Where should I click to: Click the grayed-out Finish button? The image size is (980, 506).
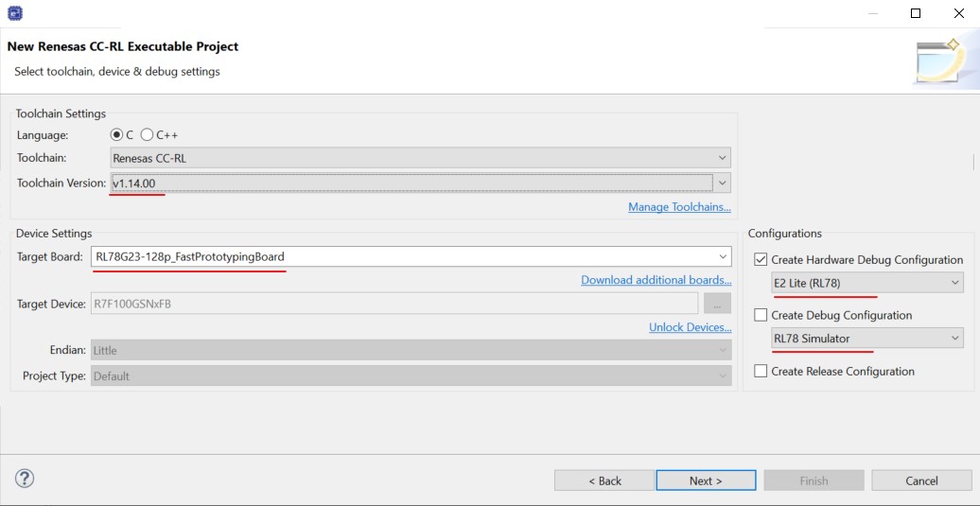point(814,480)
